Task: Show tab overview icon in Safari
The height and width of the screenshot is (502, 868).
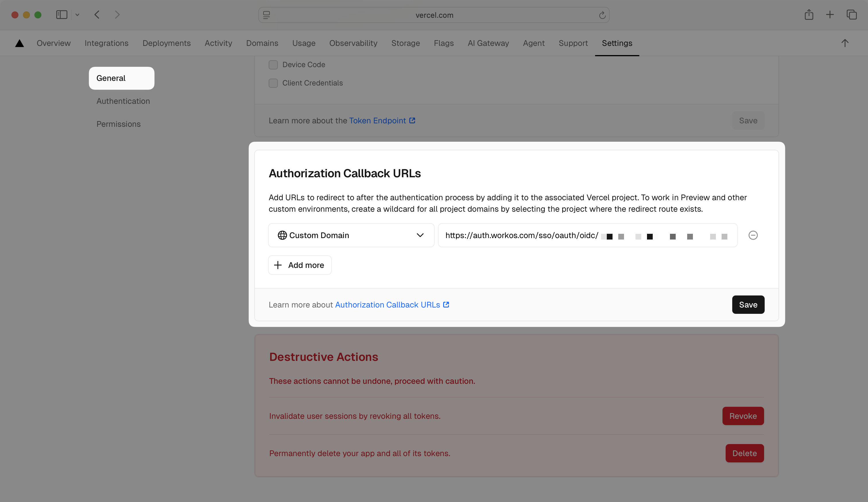Action: click(x=851, y=15)
